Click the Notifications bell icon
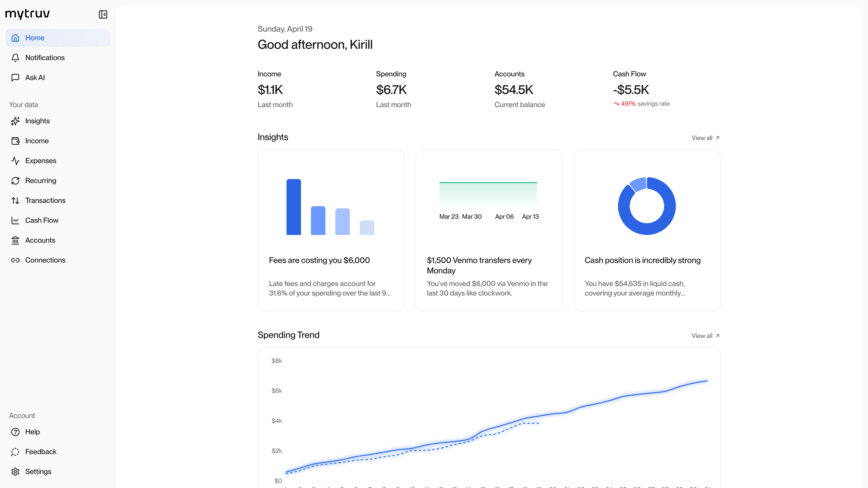The width and height of the screenshot is (868, 488). pyautogui.click(x=15, y=58)
